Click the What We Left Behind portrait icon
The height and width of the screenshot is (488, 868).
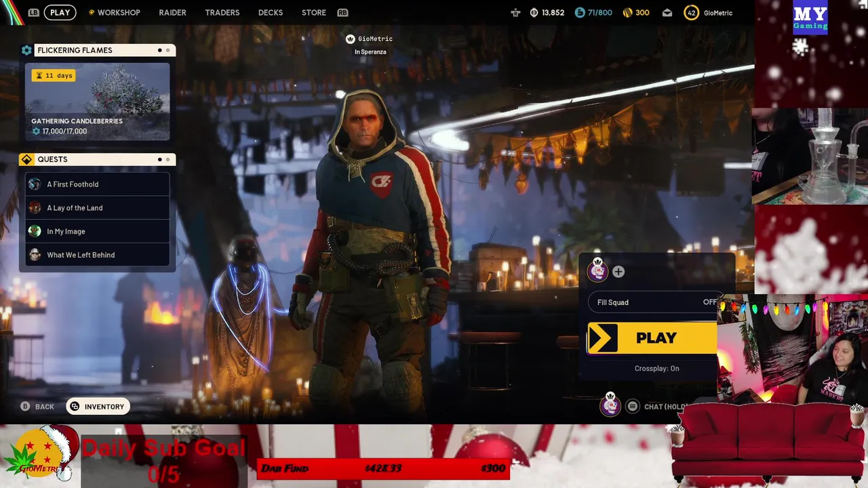[x=35, y=255]
